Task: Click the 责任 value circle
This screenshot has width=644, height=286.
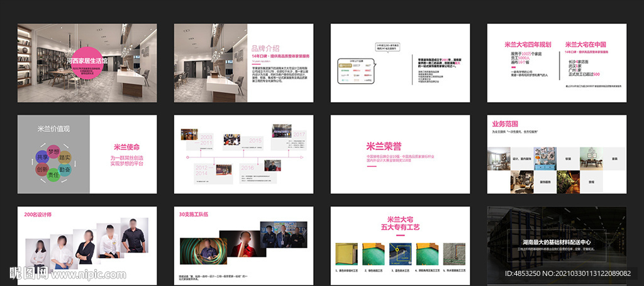Action: (x=53, y=175)
